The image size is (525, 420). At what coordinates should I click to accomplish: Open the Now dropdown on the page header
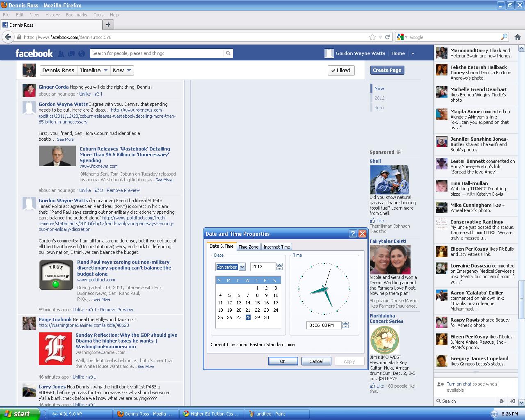122,70
